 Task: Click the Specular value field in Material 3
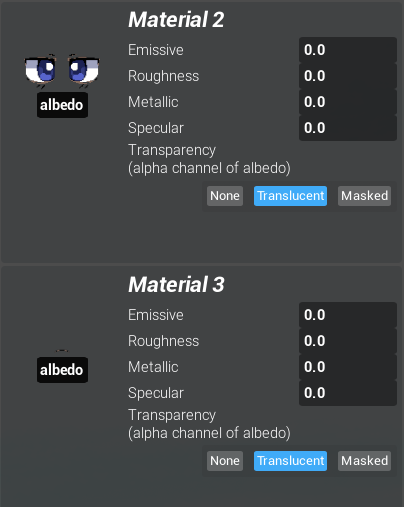(348, 393)
